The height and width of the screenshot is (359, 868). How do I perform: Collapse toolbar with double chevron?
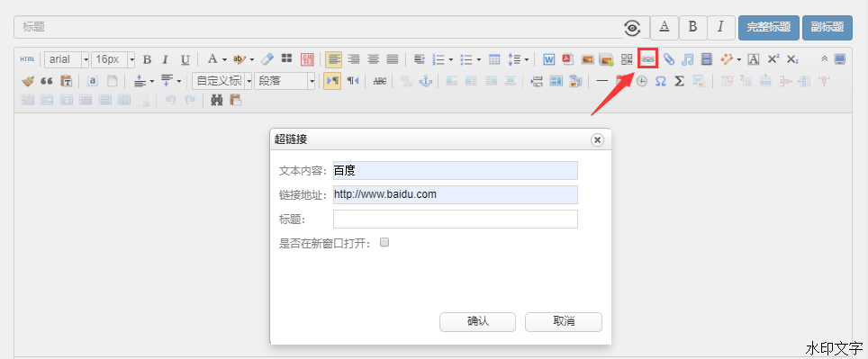click(x=824, y=59)
